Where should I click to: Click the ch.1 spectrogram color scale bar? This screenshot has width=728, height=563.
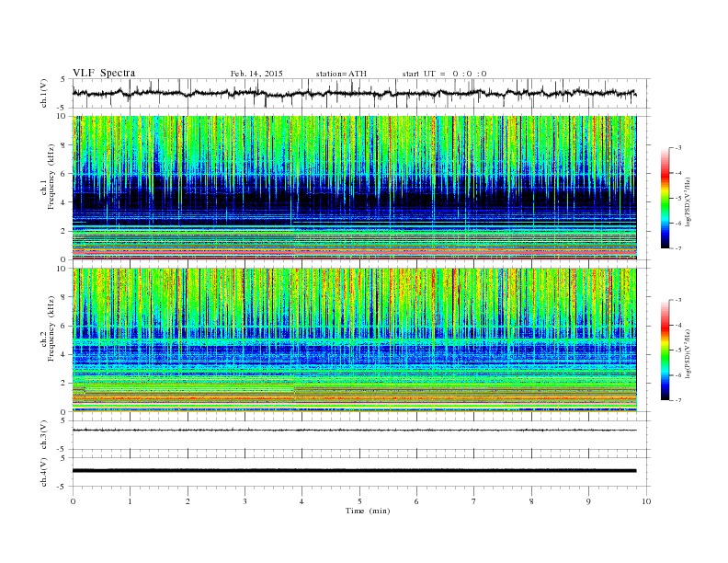[x=665, y=198]
